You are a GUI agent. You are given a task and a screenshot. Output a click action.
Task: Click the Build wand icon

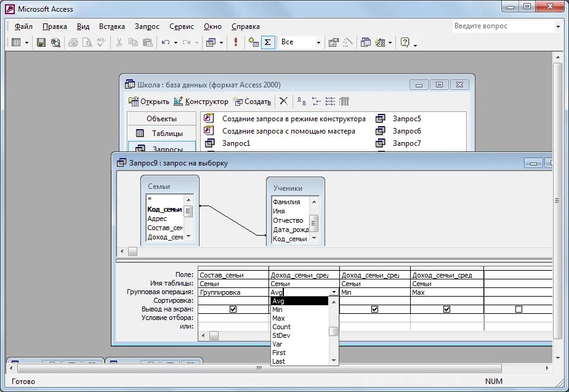coord(348,42)
